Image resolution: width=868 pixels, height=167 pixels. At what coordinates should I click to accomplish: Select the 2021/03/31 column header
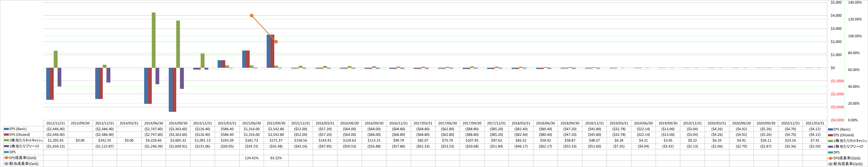tap(815, 123)
